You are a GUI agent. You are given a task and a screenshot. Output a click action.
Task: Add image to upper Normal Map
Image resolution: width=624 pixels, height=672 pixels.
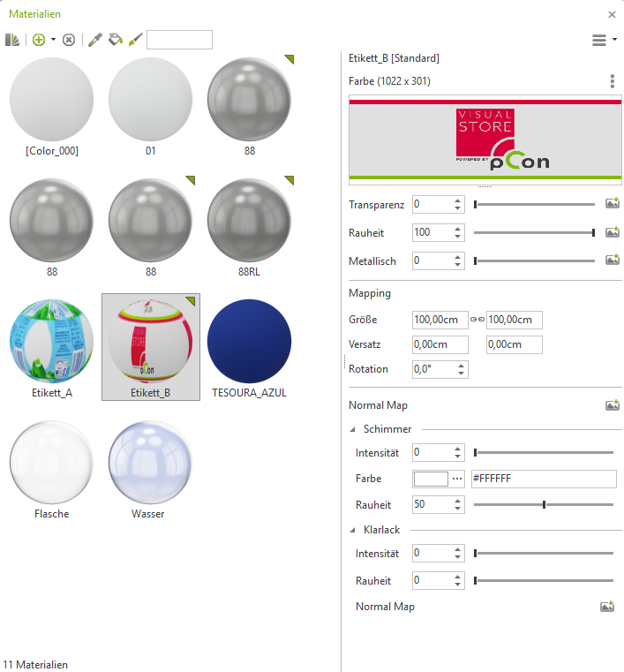612,405
